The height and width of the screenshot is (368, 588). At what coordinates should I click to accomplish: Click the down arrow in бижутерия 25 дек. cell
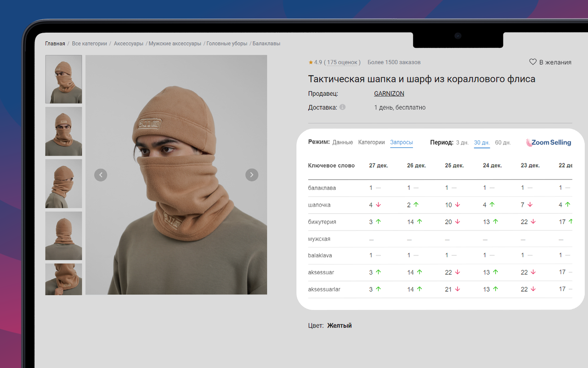(x=458, y=222)
